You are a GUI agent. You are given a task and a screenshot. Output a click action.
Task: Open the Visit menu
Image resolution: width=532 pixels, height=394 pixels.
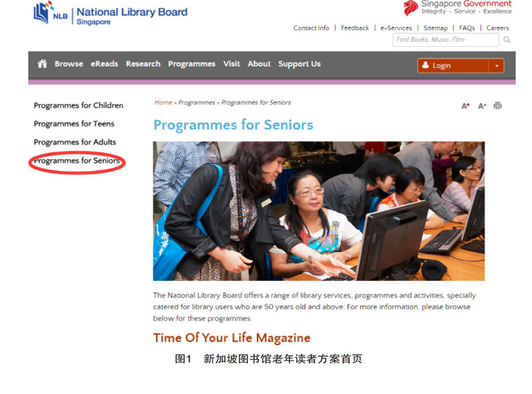click(x=231, y=64)
